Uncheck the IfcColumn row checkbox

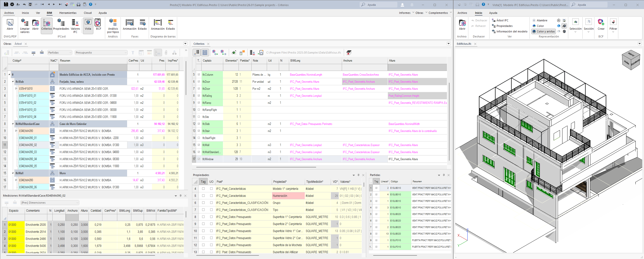(x=199, y=75)
